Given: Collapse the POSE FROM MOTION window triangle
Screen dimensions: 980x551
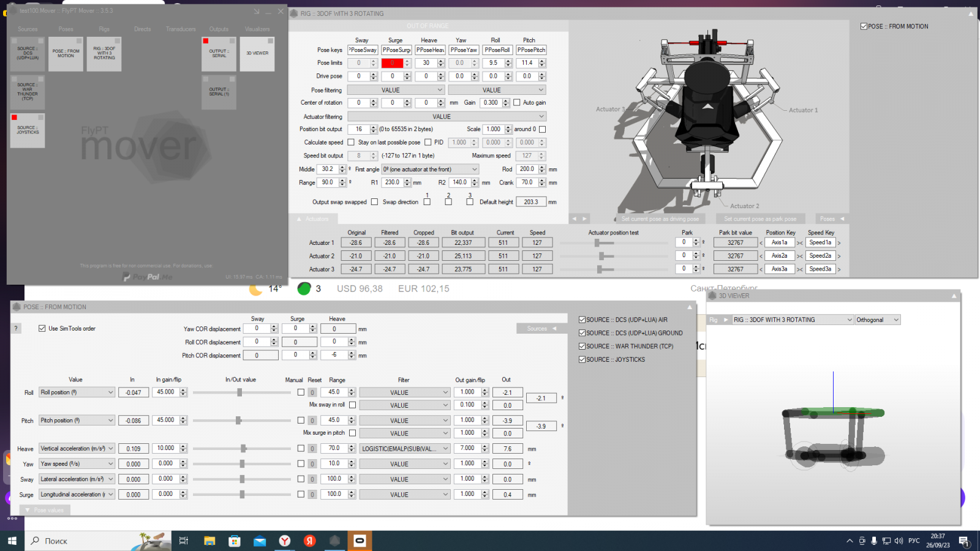Looking at the screenshot, I should pos(690,307).
